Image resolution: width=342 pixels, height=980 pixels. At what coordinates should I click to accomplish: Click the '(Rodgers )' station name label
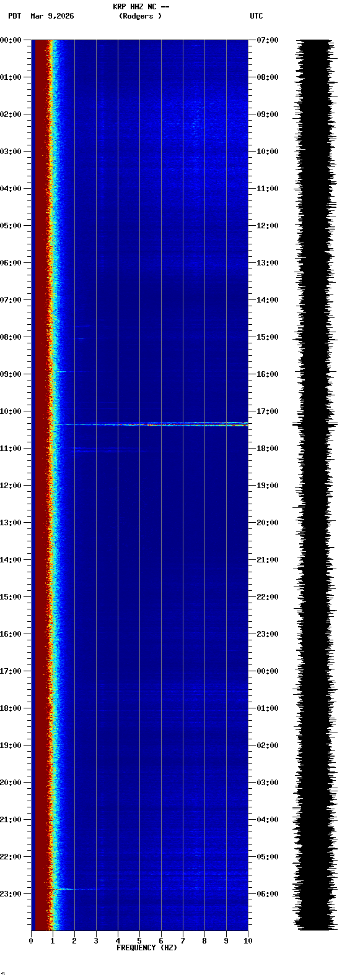point(141,16)
